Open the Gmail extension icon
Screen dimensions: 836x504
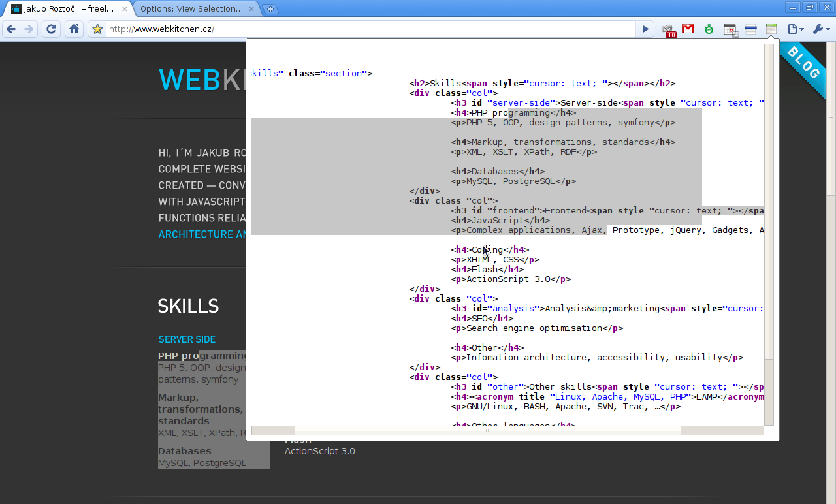(x=688, y=29)
